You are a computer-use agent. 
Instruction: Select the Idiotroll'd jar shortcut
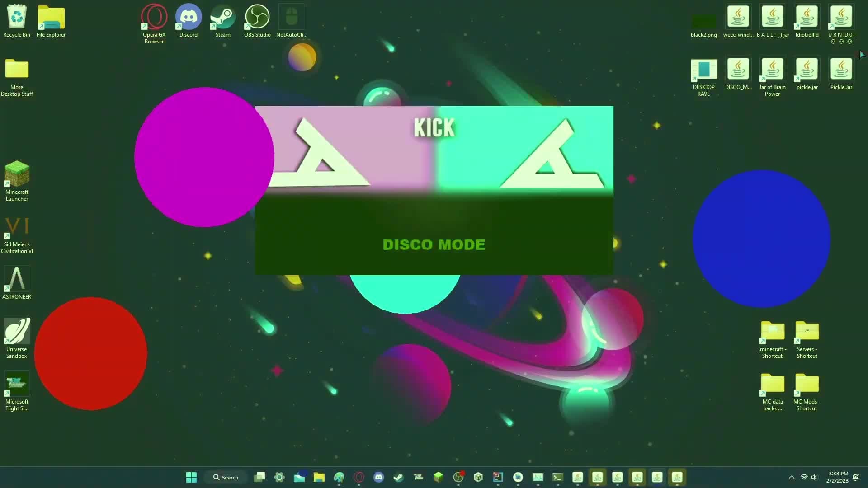coord(807,21)
